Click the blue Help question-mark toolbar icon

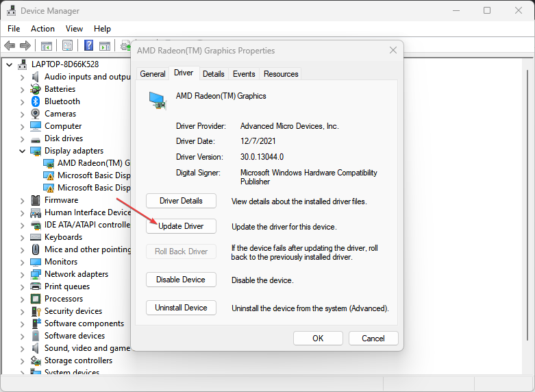[x=88, y=46]
